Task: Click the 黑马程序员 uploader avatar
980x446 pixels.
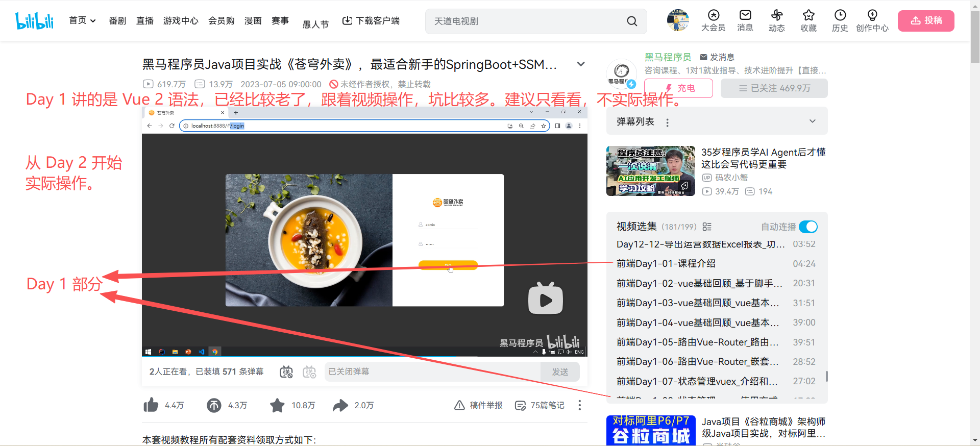Action: 621,75
